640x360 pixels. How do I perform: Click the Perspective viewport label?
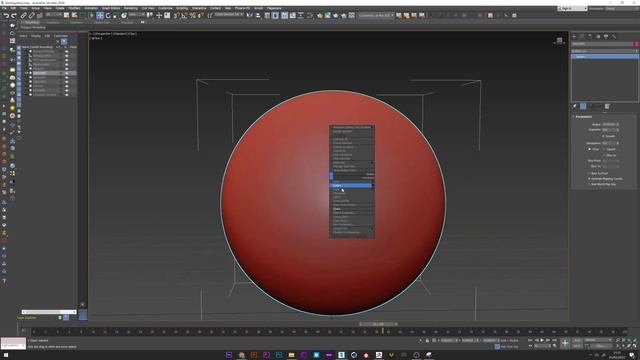(x=103, y=34)
